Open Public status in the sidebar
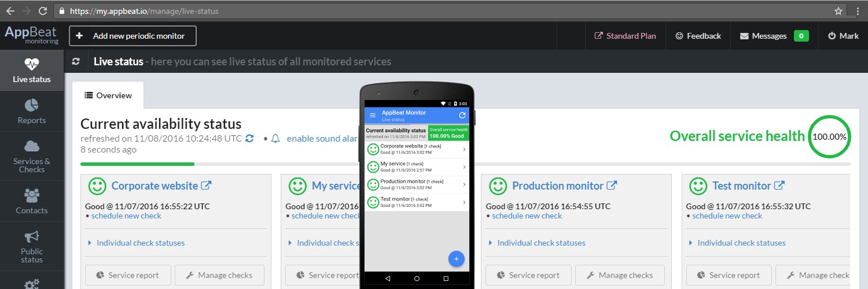The width and height of the screenshot is (868, 289). pos(32,246)
